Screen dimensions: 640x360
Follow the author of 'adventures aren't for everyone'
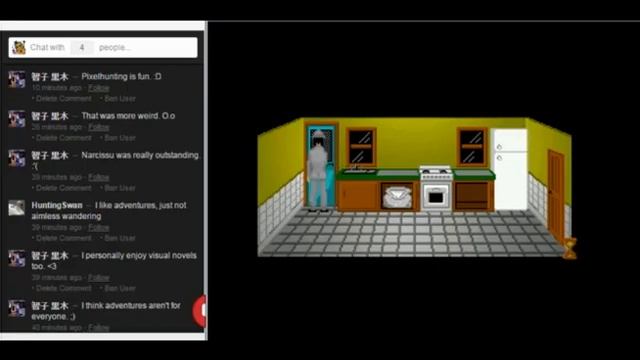pos(99,327)
